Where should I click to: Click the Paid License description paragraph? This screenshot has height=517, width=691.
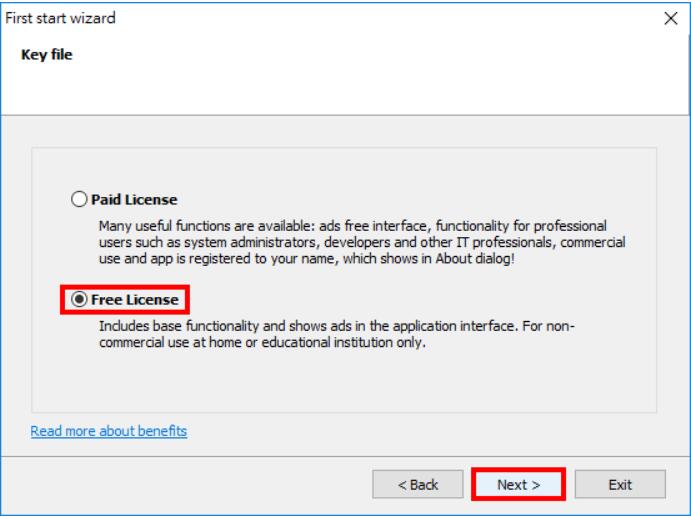coord(362,242)
